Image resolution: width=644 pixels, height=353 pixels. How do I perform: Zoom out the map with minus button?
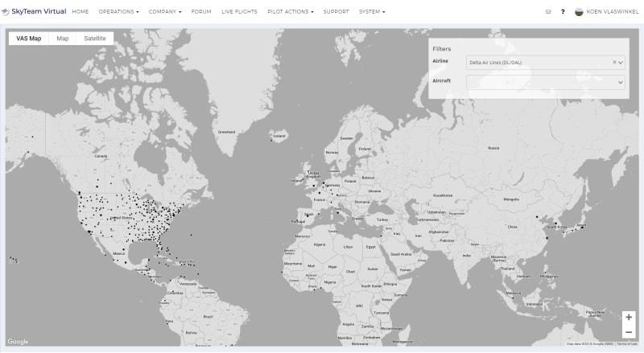click(x=629, y=332)
